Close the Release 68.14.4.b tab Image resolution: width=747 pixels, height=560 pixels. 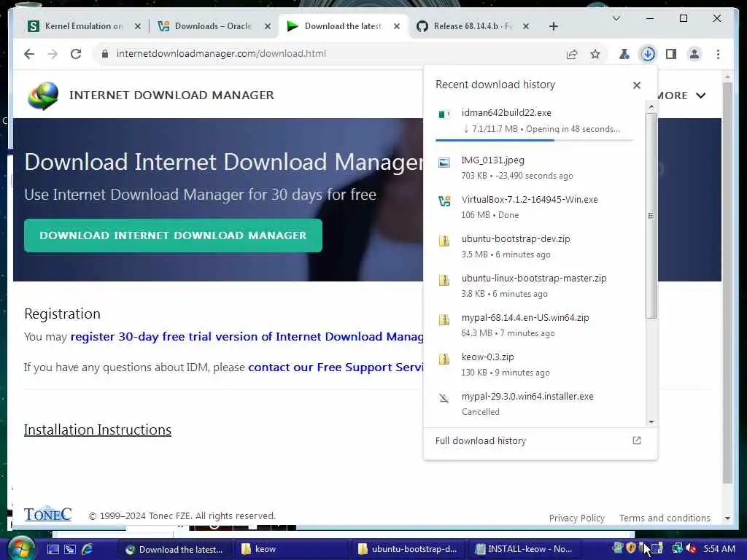coord(526,26)
